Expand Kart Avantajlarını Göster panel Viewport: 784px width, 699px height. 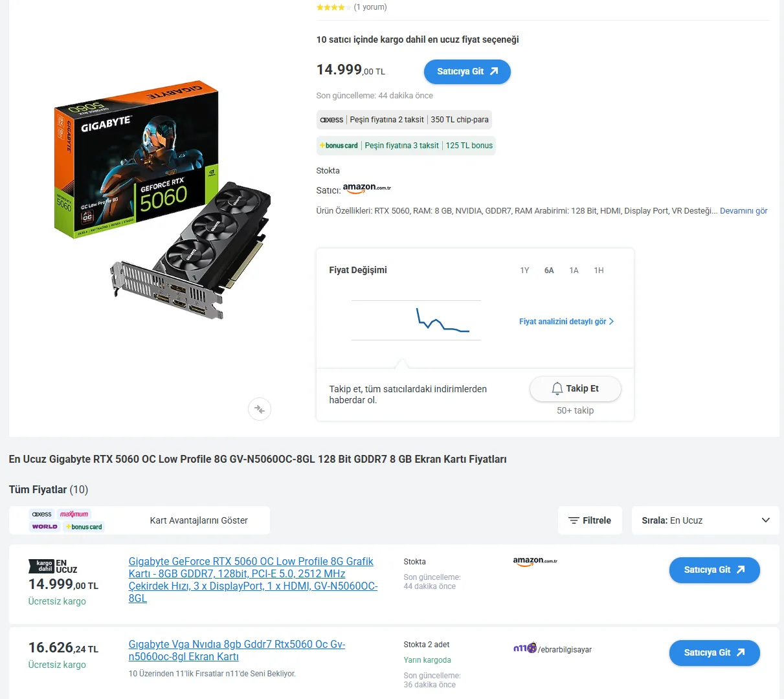[139, 520]
